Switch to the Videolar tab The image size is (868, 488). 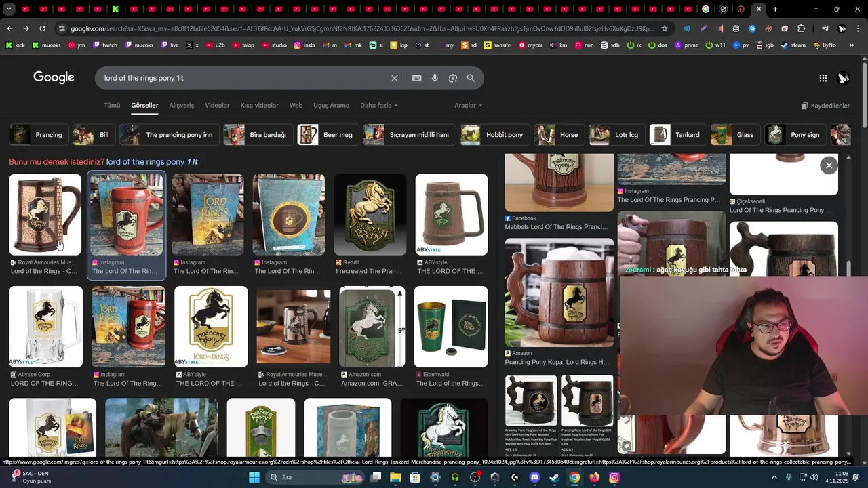[x=217, y=106]
